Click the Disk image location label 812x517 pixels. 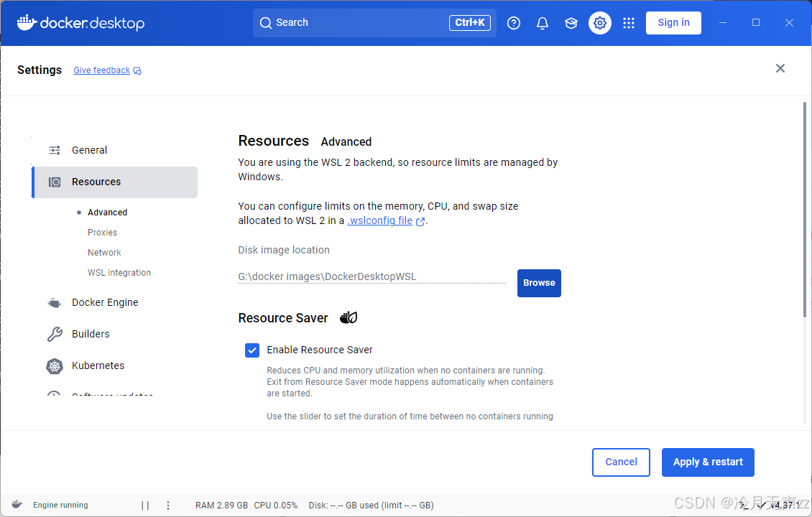284,250
